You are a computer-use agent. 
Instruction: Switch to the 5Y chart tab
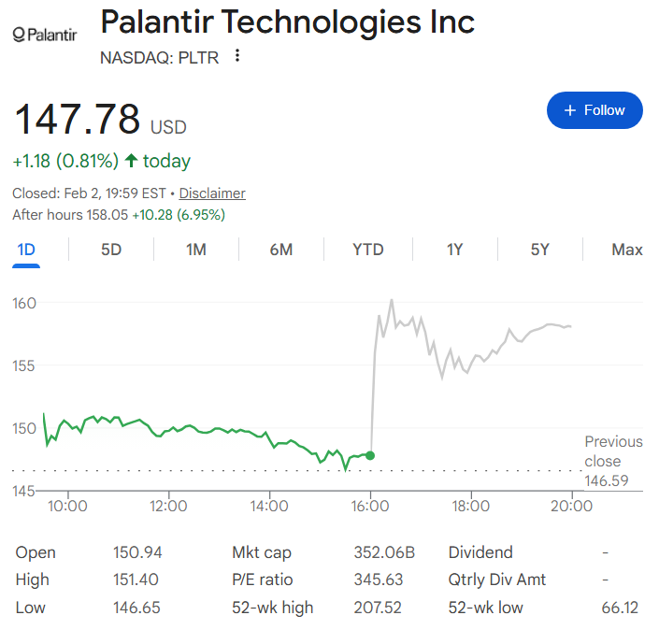coord(540,250)
